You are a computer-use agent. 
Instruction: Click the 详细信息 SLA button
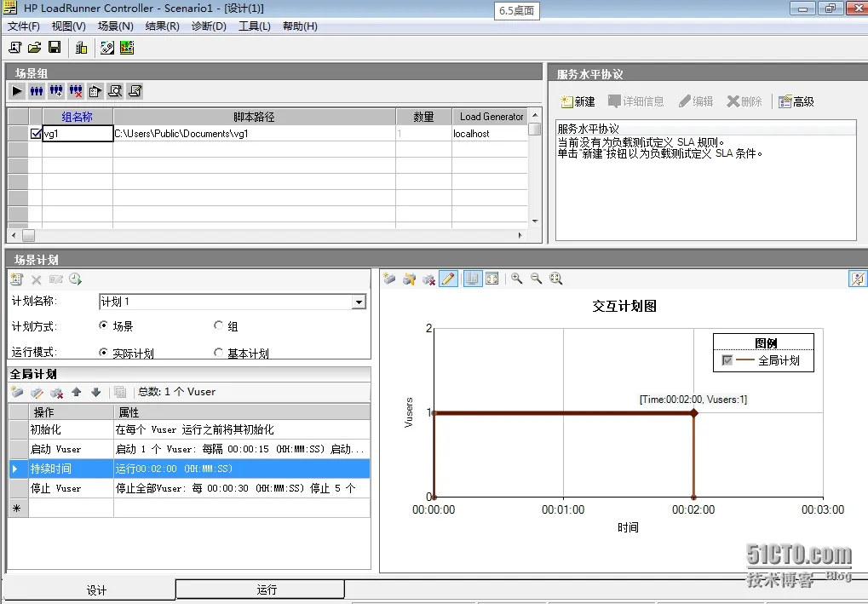pos(636,101)
